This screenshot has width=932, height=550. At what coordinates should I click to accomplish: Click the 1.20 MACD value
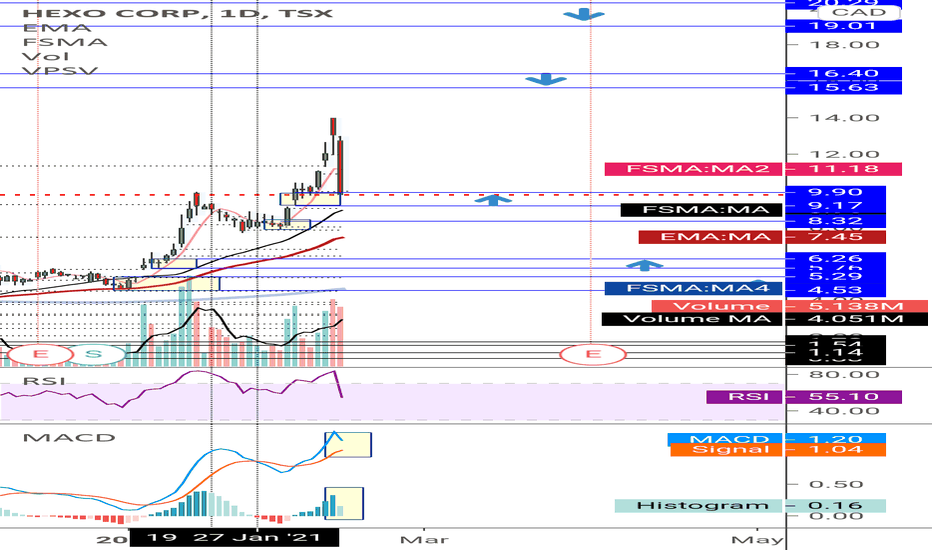click(x=836, y=439)
